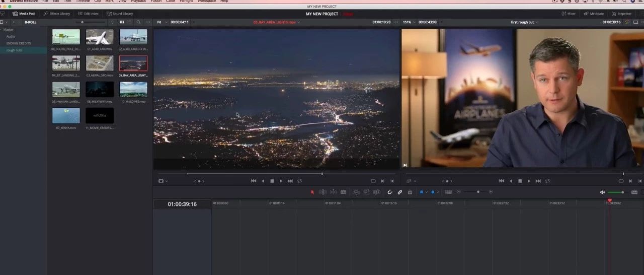The width and height of the screenshot is (644, 275).
Task: Select the Master bin
Action: (8, 30)
